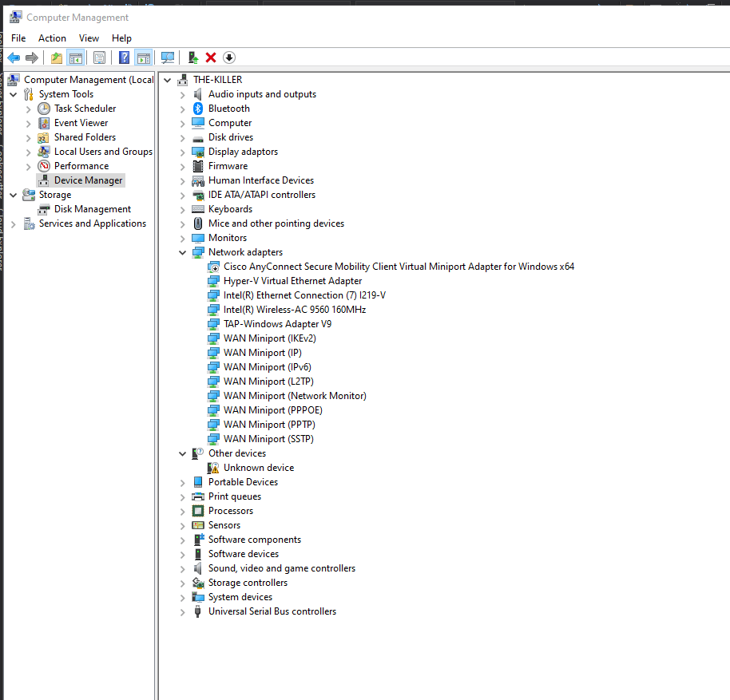Collapse the THE-KILLER root node
The height and width of the screenshot is (700, 730).
(x=167, y=80)
